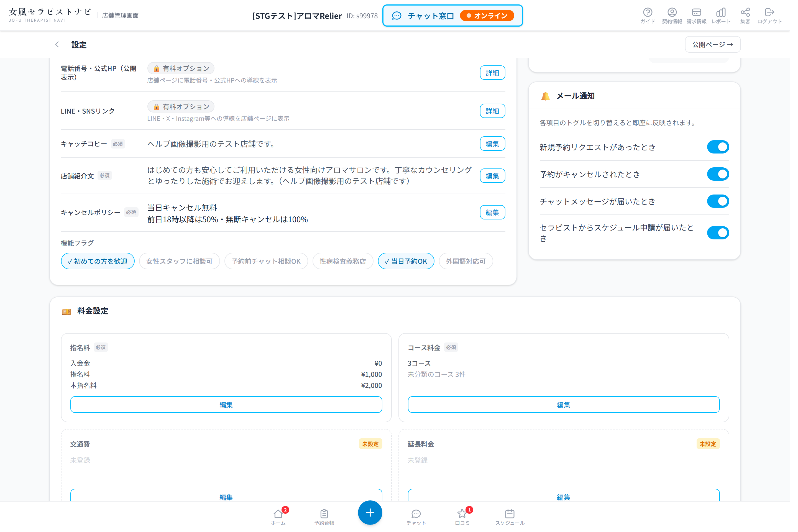Edit the 交通費 card
The width and height of the screenshot is (798, 532).
(229, 500)
